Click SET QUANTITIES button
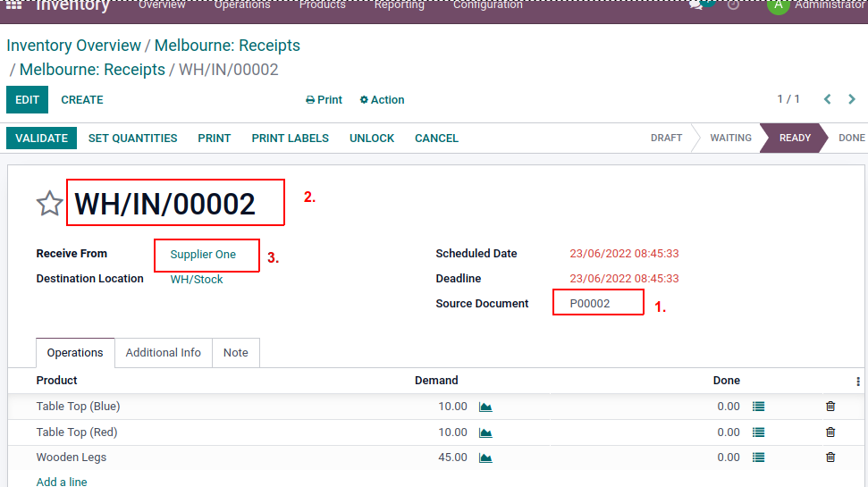Viewport: 868px width, 487px height. pyautogui.click(x=133, y=138)
